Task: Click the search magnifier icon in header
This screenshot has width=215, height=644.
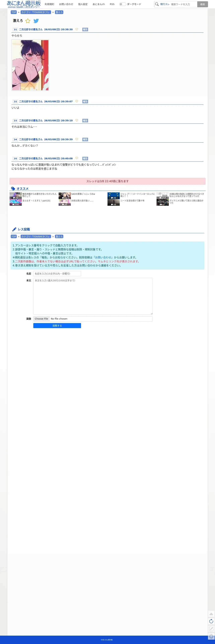Action: pyautogui.click(x=157, y=4)
